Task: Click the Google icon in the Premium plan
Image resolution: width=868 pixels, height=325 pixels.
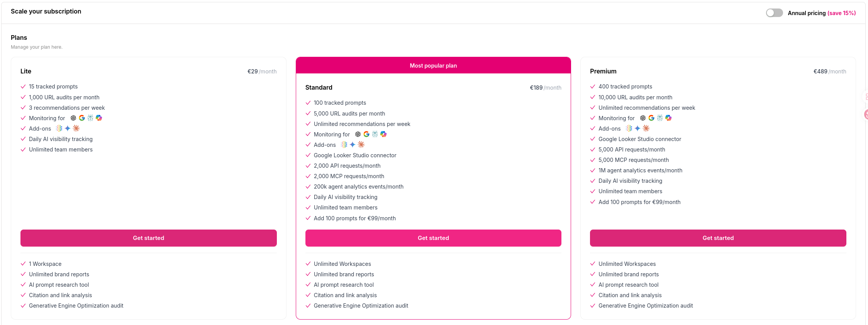Action: [x=651, y=118]
